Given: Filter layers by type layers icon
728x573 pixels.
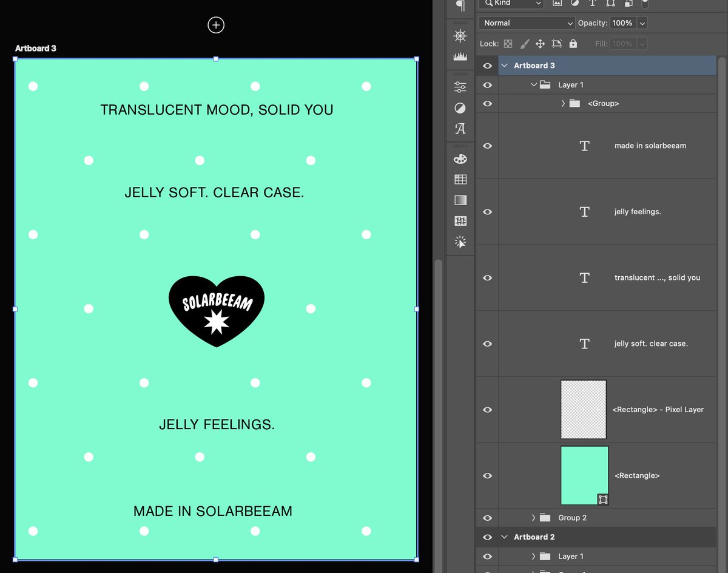Looking at the screenshot, I should click(593, 3).
